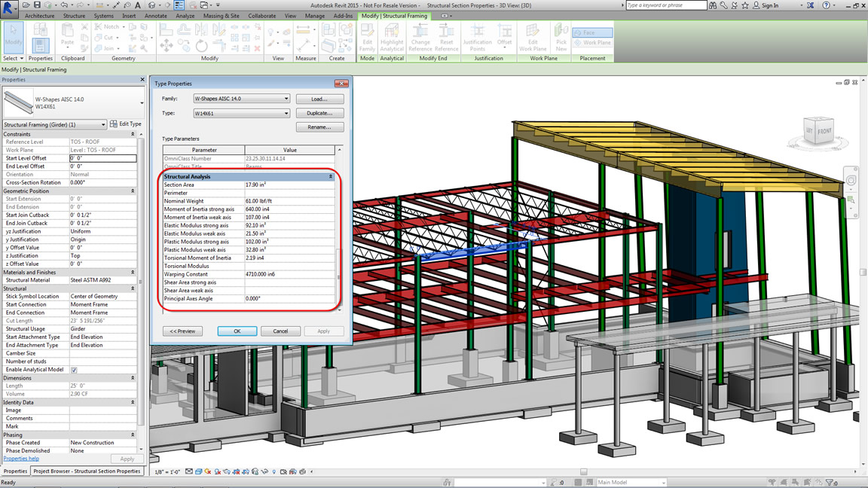Collapse the Constraints section in Properties
Screen dimensions: 868x488
(133, 134)
